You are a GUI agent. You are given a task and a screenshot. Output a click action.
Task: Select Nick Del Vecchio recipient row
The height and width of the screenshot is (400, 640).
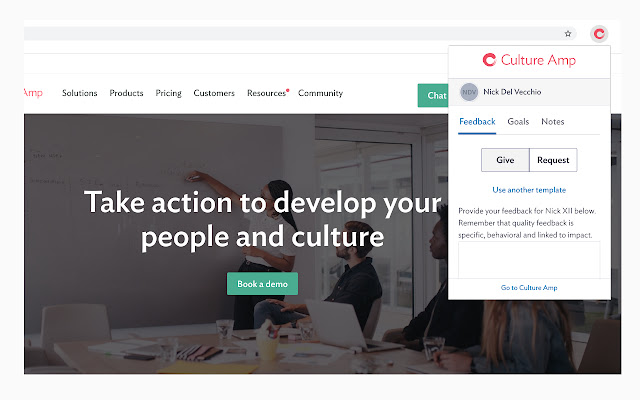[x=529, y=92]
